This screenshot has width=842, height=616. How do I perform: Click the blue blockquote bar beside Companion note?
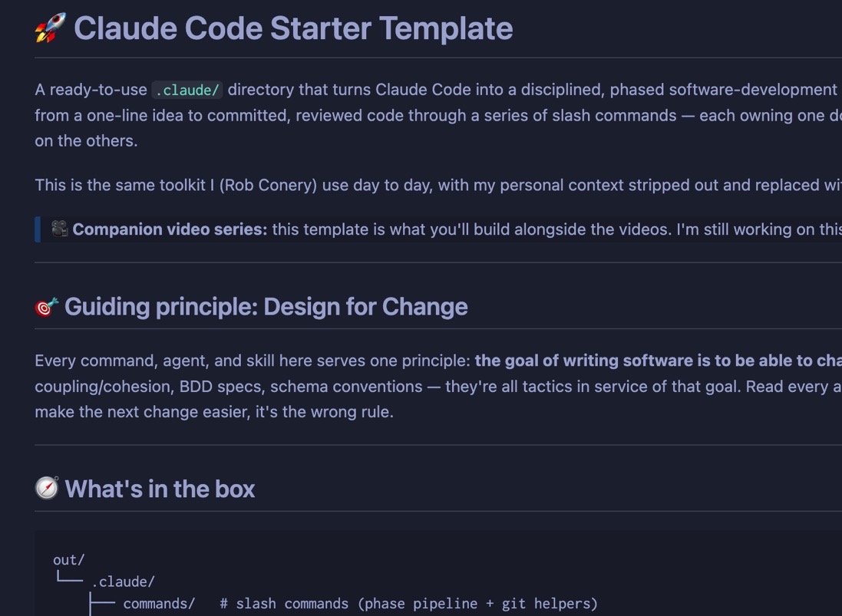click(x=38, y=229)
